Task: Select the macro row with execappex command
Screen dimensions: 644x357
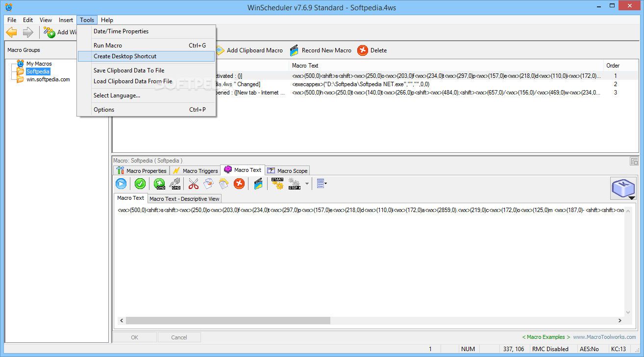Action: (375, 84)
